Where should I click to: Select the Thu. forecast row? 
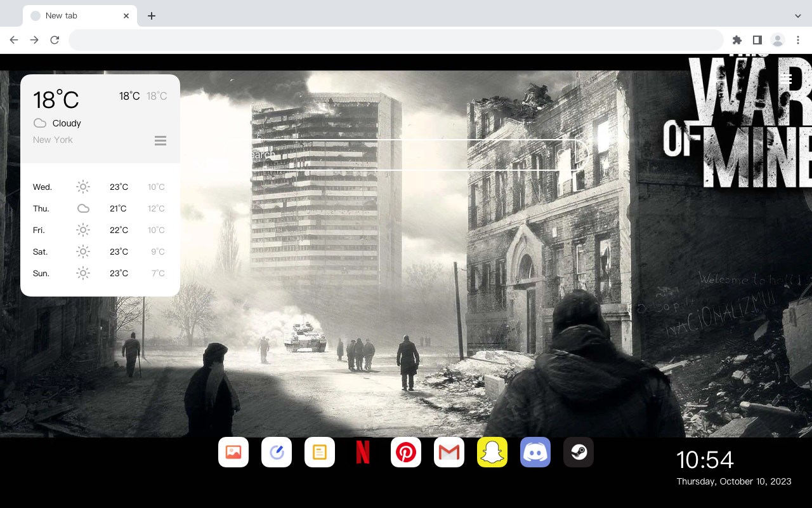click(100, 208)
